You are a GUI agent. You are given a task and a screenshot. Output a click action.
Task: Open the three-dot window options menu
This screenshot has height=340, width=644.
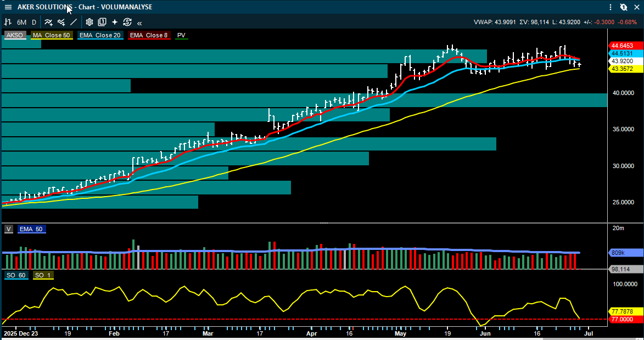pos(611,7)
